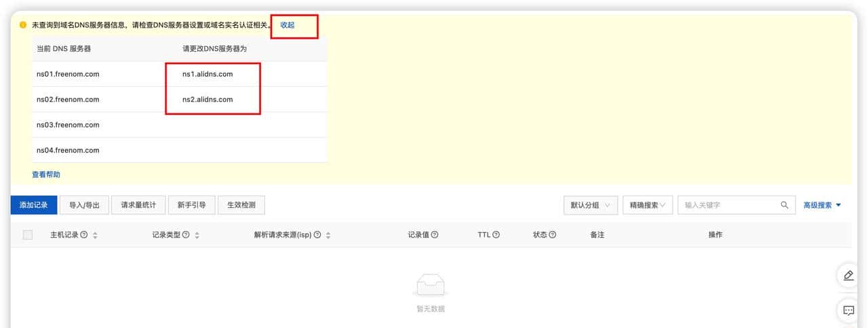Click the 添加记录 button
Screen dimensions: 868x328
click(x=33, y=205)
